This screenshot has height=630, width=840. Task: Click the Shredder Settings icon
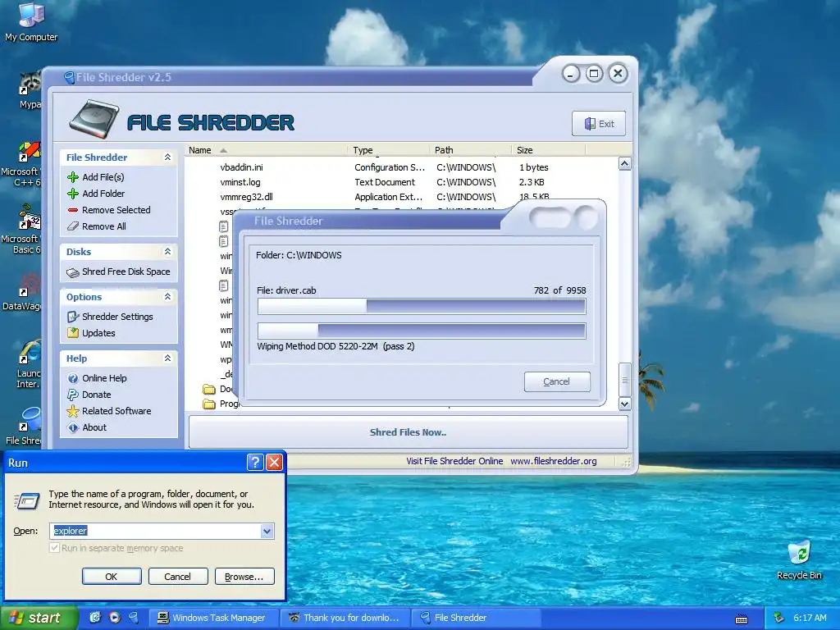click(x=73, y=317)
